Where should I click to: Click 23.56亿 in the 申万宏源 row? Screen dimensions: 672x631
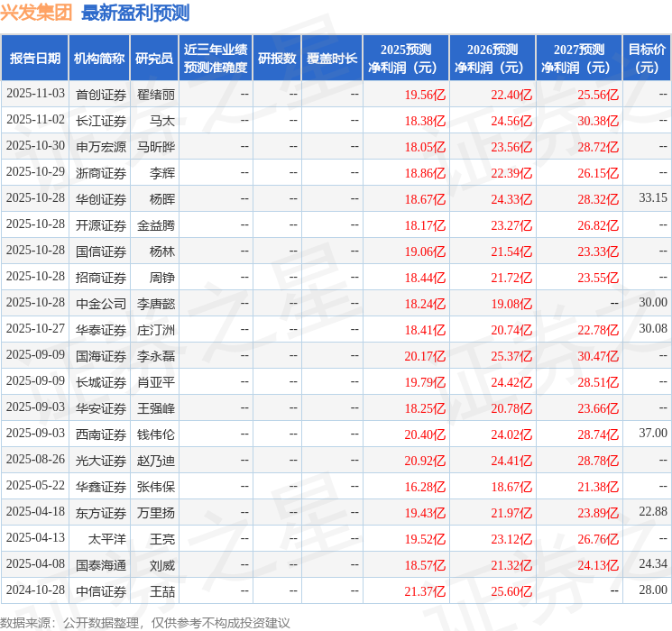tap(511, 147)
